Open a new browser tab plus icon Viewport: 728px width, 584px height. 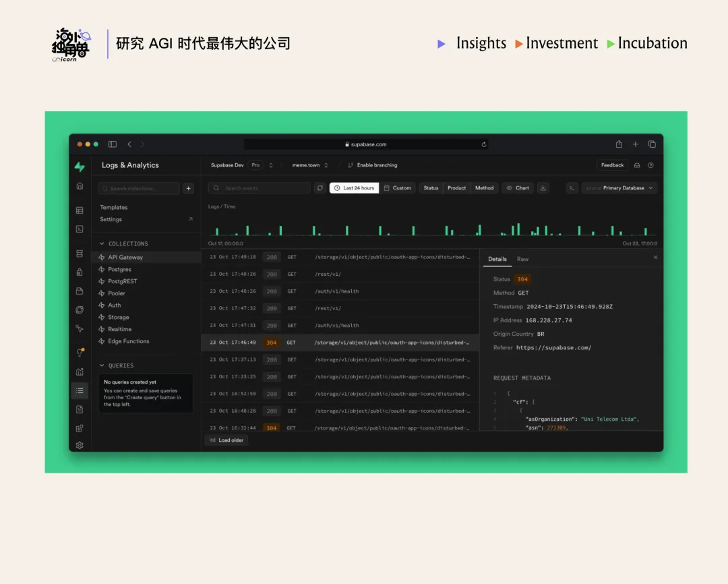pos(635,144)
